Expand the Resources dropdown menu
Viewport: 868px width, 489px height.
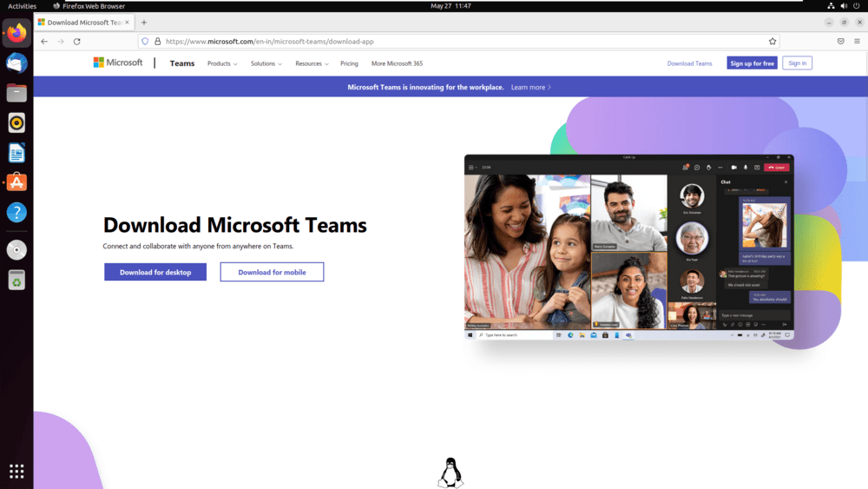pyautogui.click(x=312, y=63)
